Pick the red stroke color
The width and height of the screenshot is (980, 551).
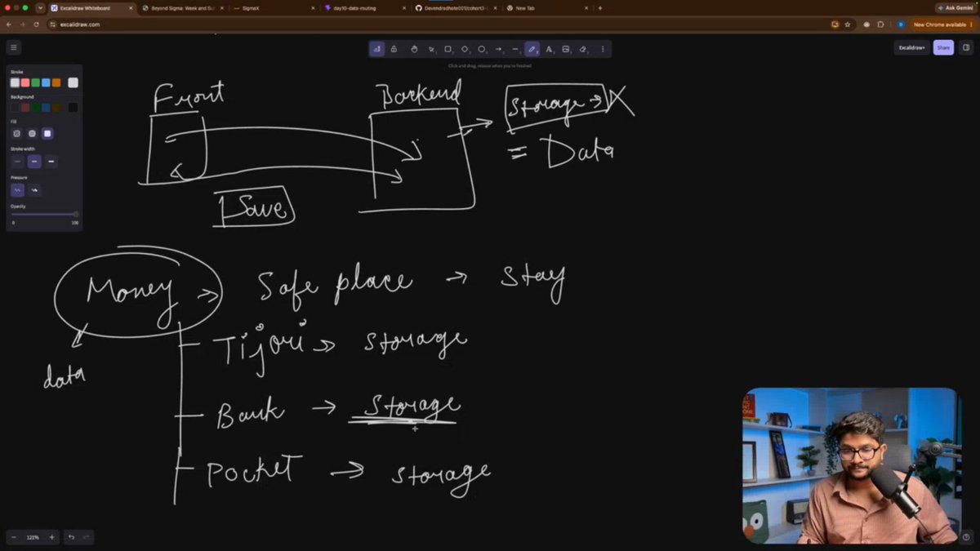coord(25,82)
